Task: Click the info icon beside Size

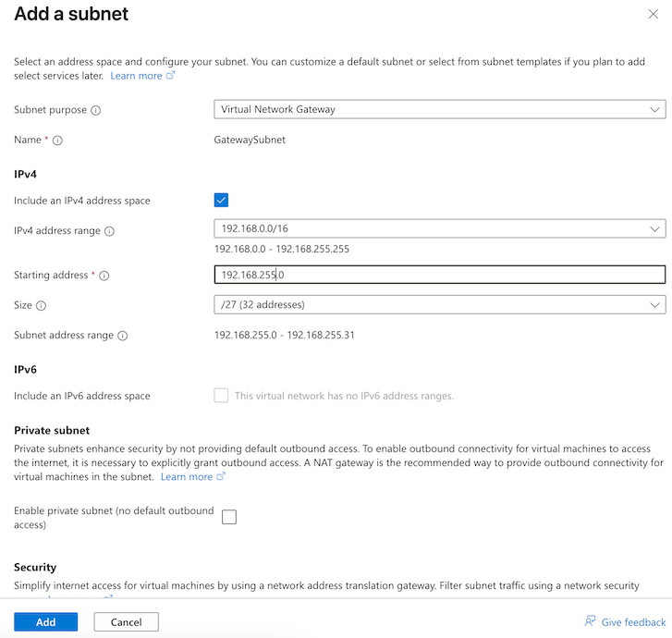Action: tap(42, 306)
